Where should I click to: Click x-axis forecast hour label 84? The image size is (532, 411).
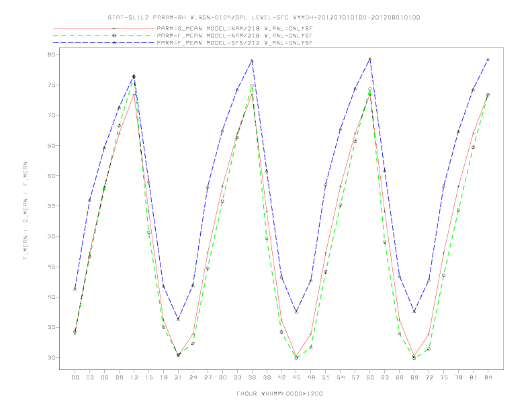pyautogui.click(x=488, y=377)
